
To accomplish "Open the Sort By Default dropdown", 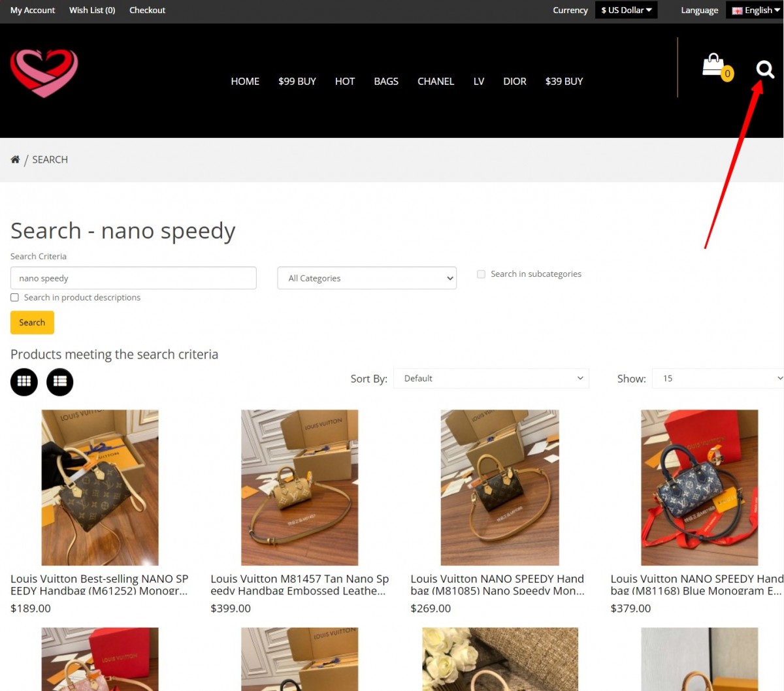I will click(x=491, y=378).
